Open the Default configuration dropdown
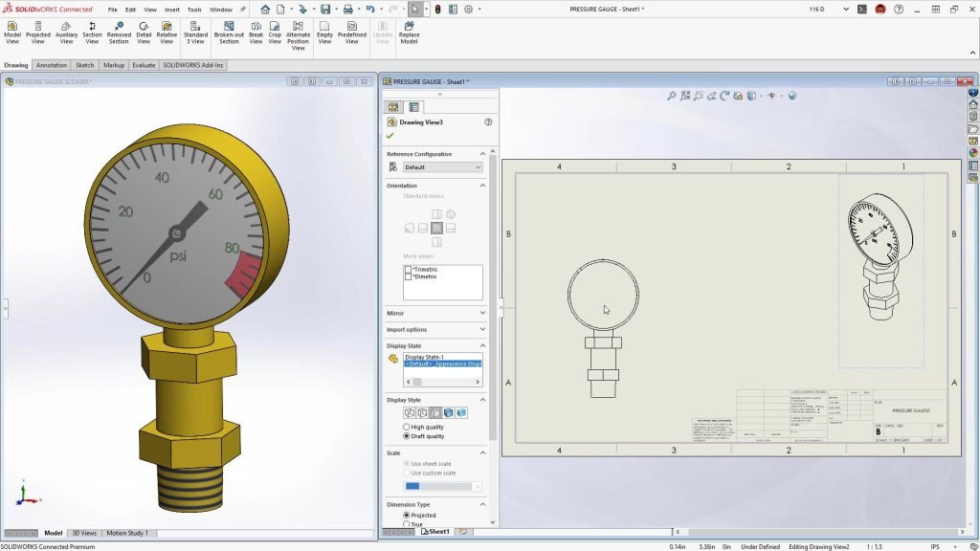 [x=442, y=167]
